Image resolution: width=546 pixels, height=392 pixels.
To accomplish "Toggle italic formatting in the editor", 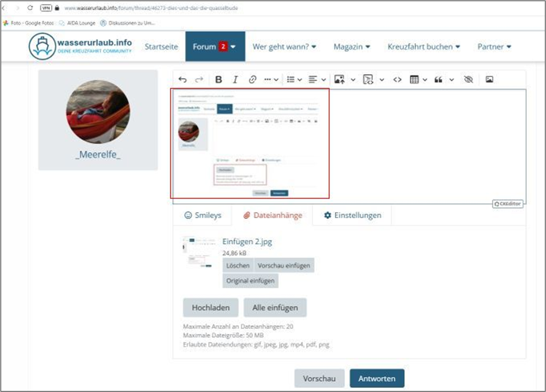I will pyautogui.click(x=235, y=80).
